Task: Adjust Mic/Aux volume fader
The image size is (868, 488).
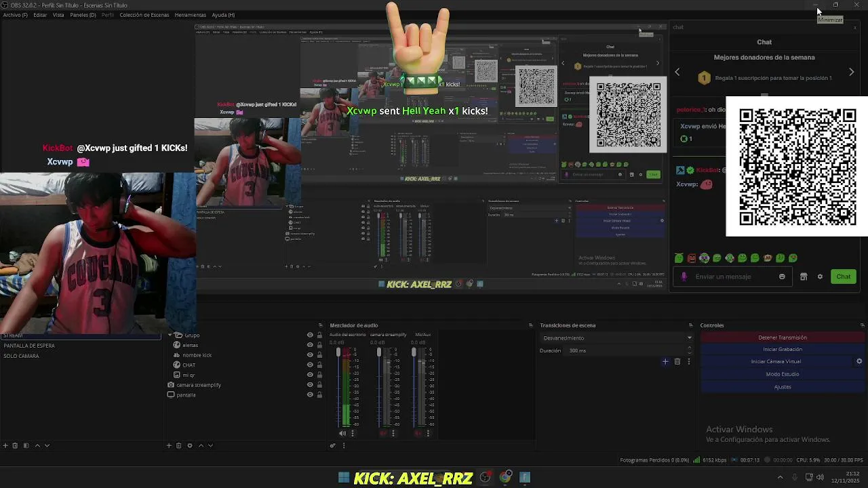Action: 414,352
